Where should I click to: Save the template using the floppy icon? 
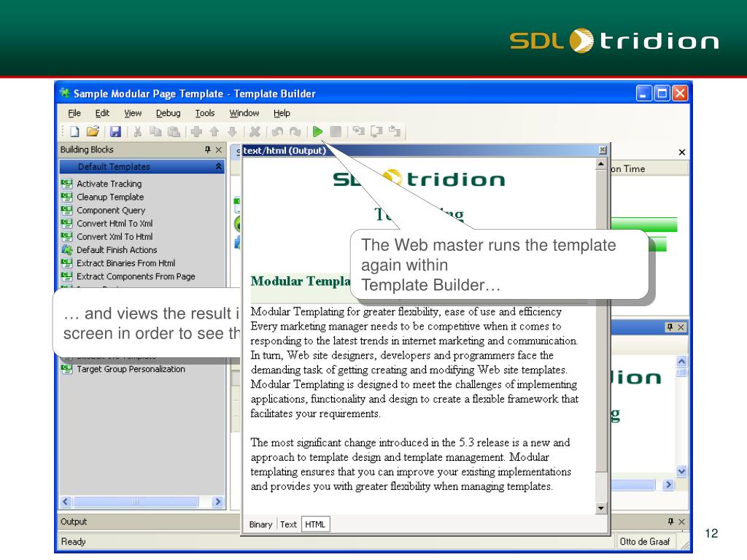coord(115,131)
